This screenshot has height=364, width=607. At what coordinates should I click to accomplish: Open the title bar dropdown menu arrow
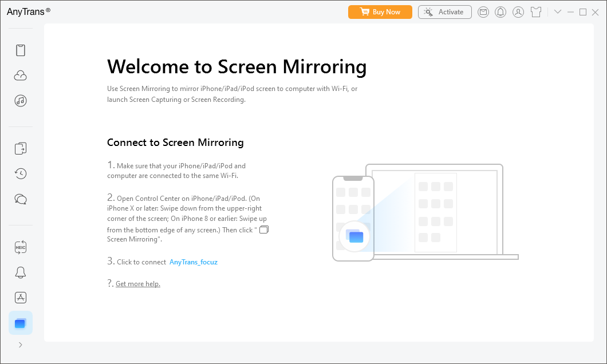558,12
